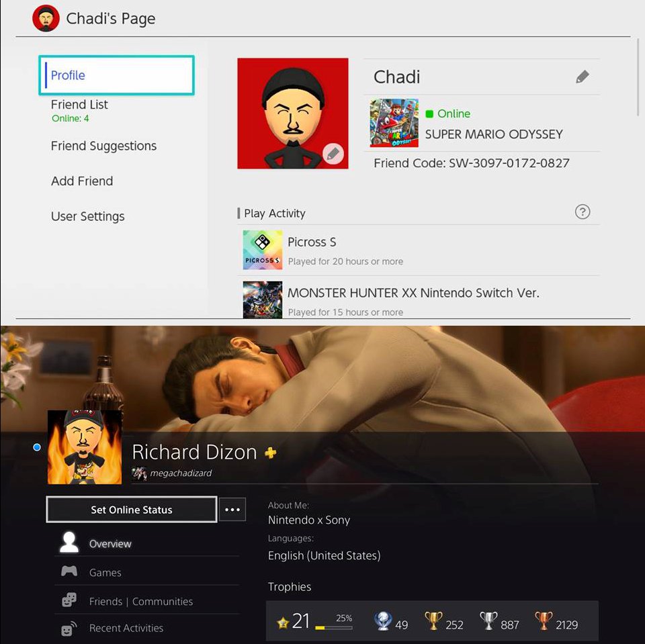Open the more options ellipsis menu
The width and height of the screenshot is (645, 644).
[x=232, y=510]
